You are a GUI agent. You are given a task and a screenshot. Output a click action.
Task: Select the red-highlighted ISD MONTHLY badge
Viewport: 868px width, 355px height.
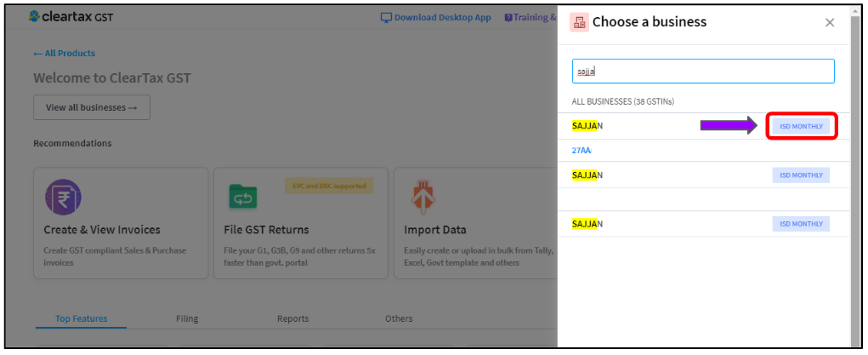point(801,126)
